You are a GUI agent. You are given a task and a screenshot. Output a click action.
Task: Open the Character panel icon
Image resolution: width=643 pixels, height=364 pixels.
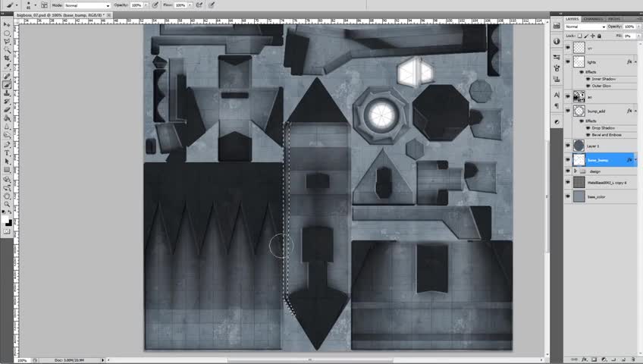click(x=557, y=95)
